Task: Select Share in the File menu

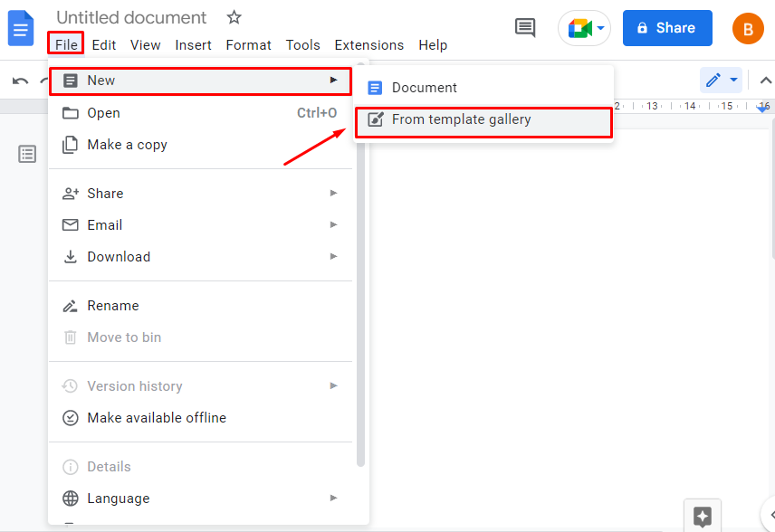Action: [x=200, y=193]
